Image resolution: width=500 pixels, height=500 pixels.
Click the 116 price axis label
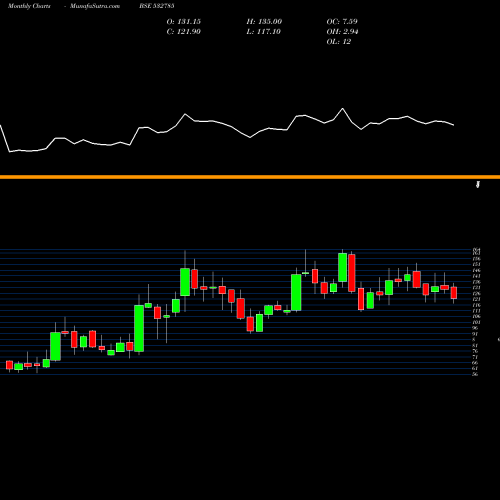(x=476, y=305)
